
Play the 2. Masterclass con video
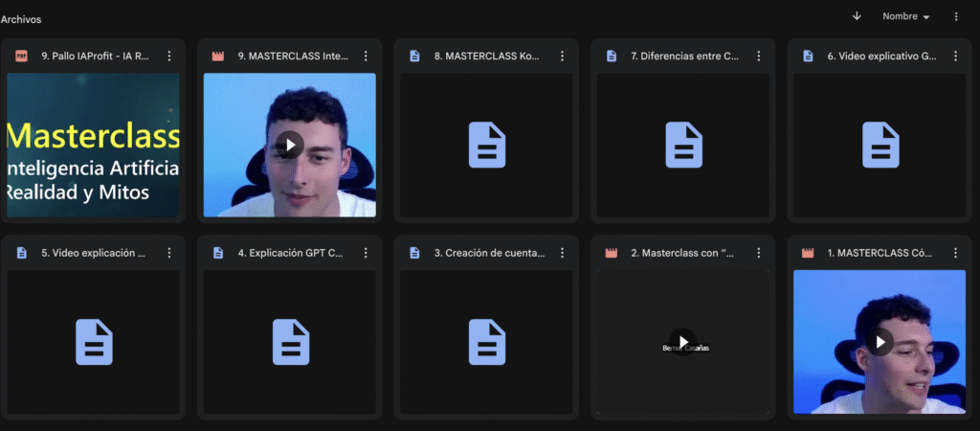682,342
